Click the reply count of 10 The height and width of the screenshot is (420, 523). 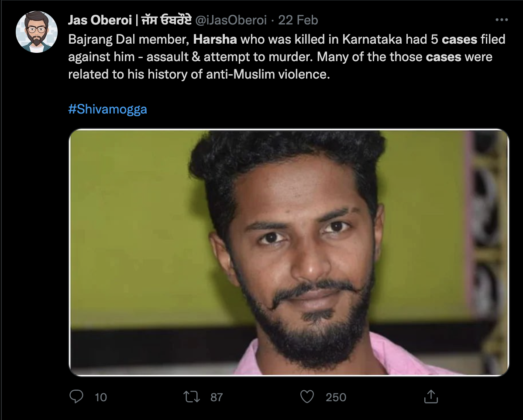(100, 397)
